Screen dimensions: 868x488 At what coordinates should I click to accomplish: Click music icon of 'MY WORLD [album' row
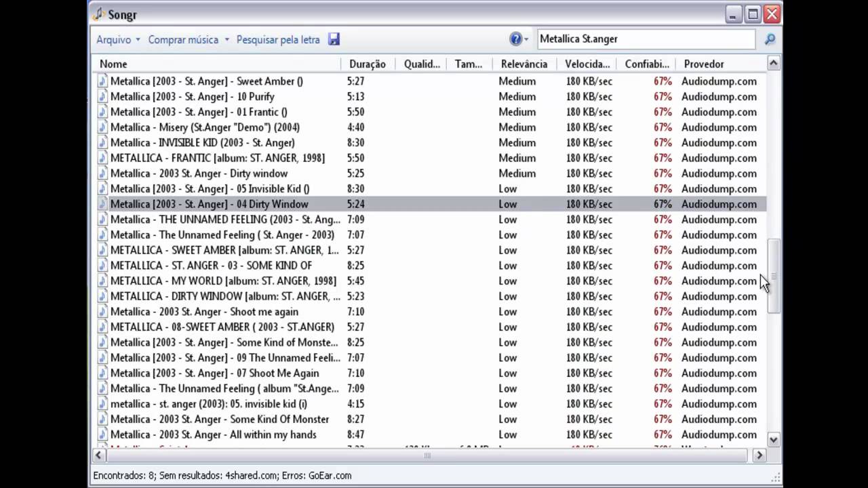coord(102,281)
